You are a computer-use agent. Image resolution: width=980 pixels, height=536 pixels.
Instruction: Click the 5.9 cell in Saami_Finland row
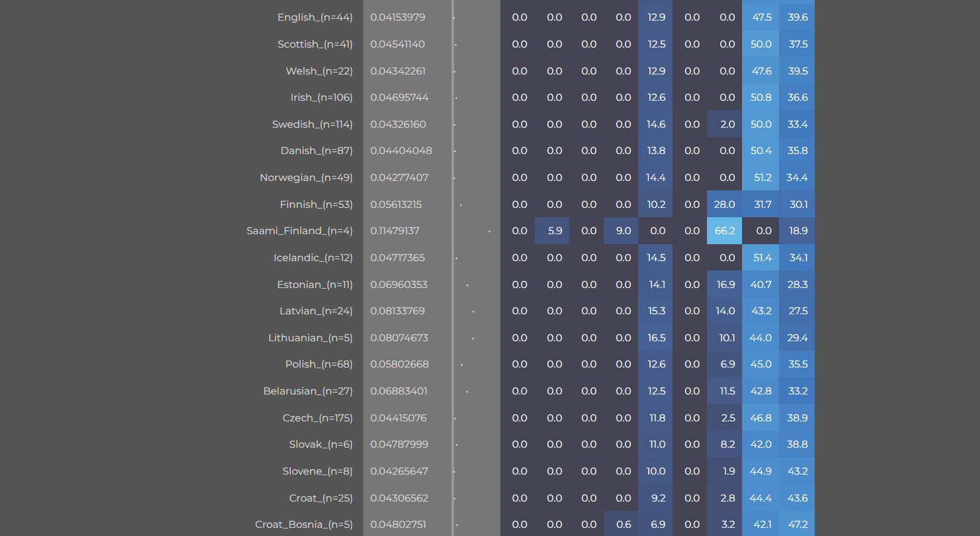tap(552, 231)
